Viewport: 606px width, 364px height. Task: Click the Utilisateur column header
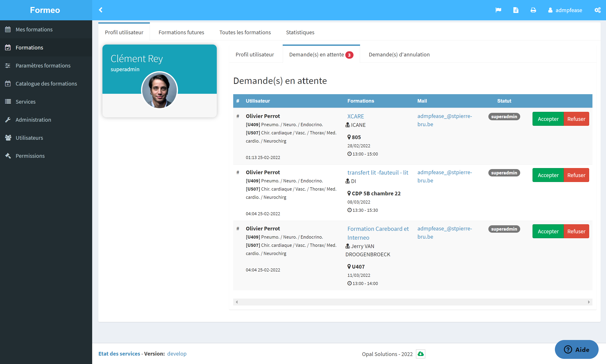coord(258,101)
